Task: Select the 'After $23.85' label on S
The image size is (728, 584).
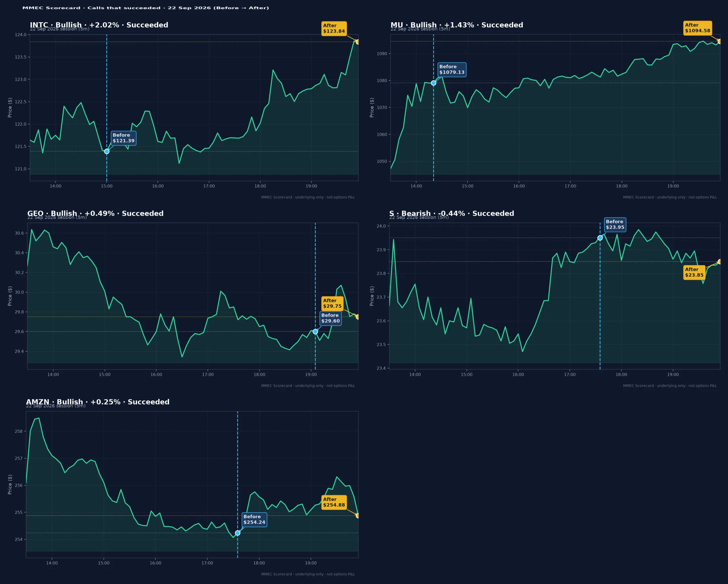Action: pyautogui.click(x=694, y=272)
